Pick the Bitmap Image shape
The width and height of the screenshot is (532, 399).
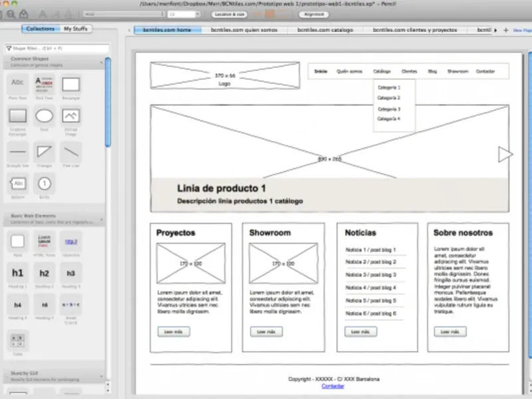pyautogui.click(x=71, y=120)
